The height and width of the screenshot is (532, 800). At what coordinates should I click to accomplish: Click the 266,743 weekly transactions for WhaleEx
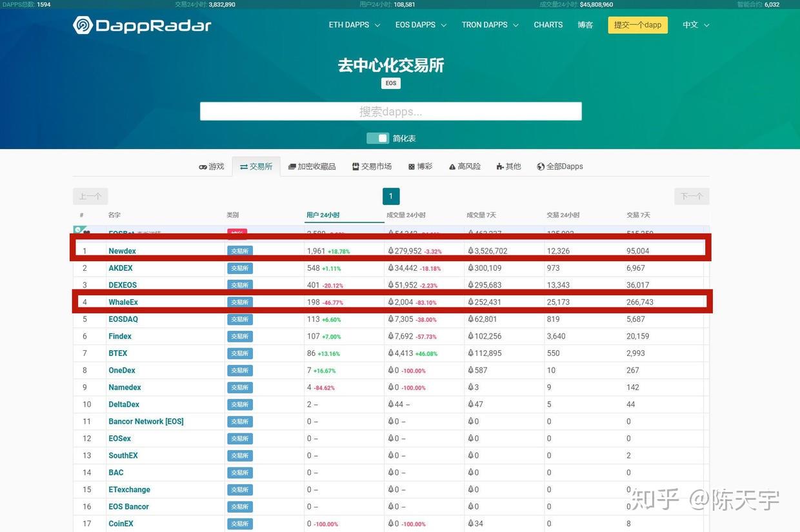click(640, 302)
